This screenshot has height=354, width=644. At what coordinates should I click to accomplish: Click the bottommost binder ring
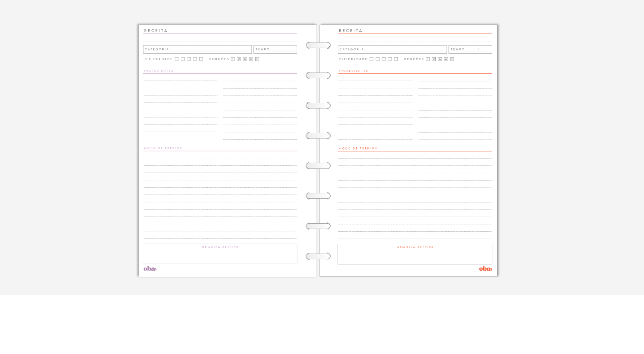point(318,256)
